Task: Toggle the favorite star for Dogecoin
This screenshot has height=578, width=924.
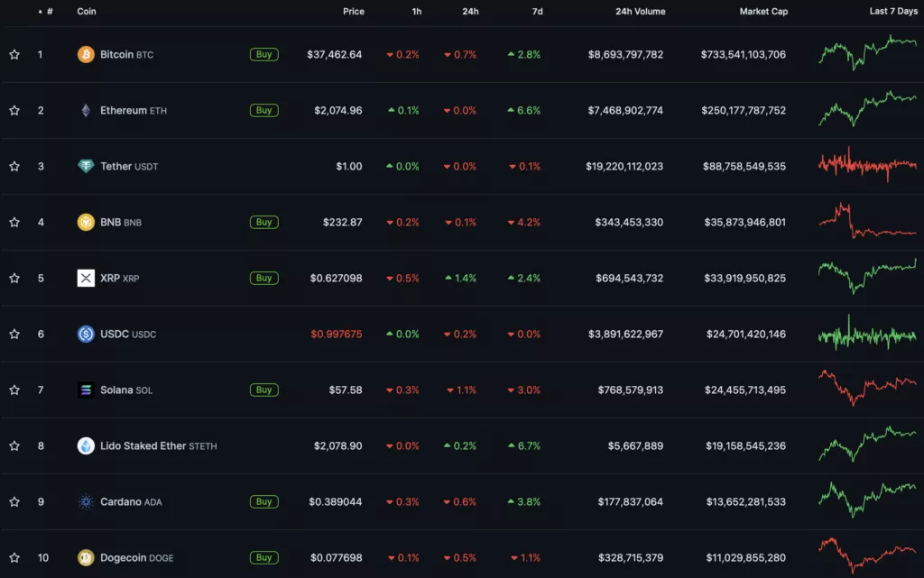Action: pyautogui.click(x=14, y=557)
